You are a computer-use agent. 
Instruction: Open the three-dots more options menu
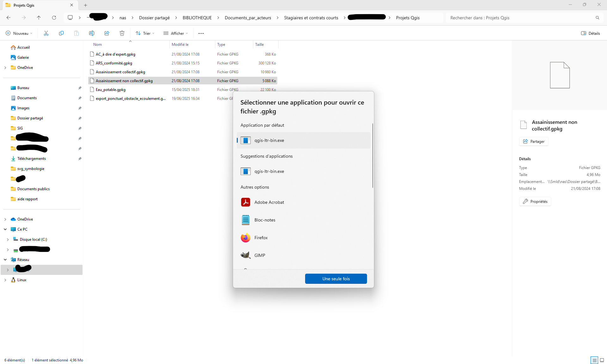201,33
